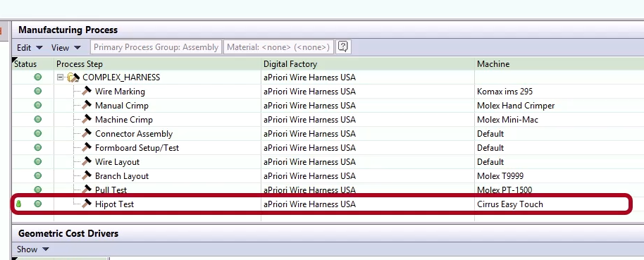Click the green status dot for Manual Crimp
This screenshot has width=644, height=260.
[x=38, y=105]
